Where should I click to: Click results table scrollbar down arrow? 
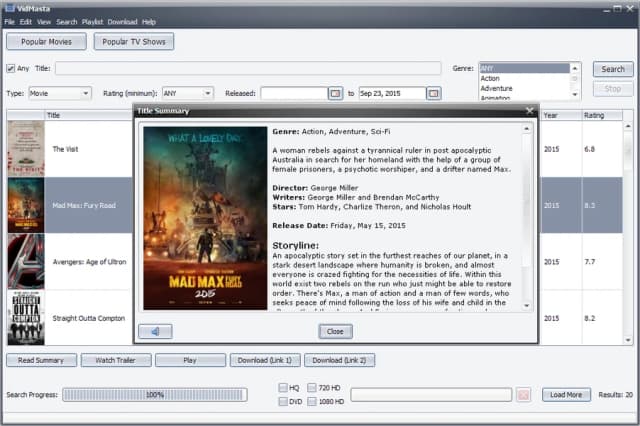coord(628,340)
